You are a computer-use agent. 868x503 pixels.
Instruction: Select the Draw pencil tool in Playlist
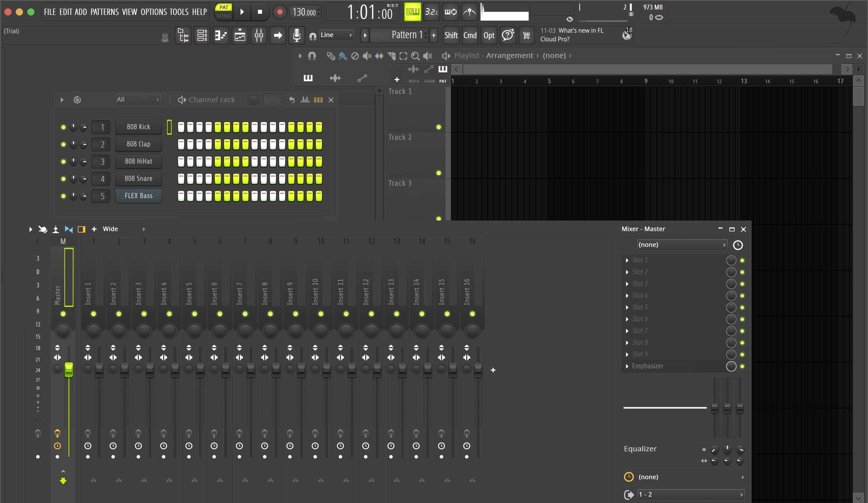coord(331,56)
